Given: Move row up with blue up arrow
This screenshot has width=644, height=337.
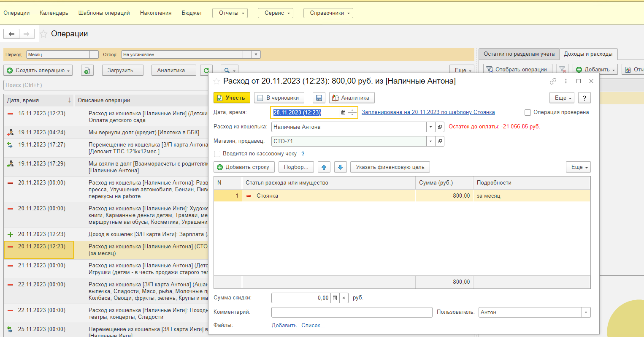Looking at the screenshot, I should [324, 167].
